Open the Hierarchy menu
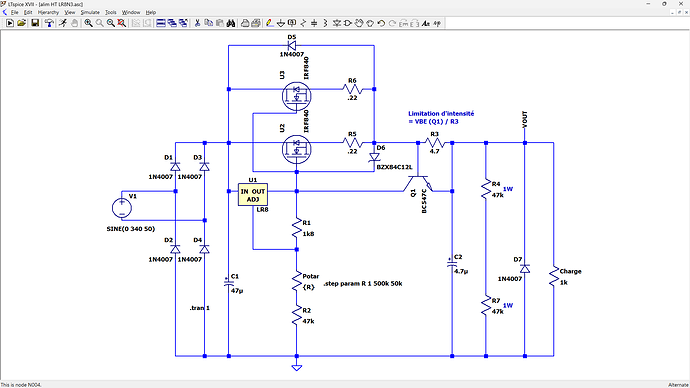 (x=48, y=12)
